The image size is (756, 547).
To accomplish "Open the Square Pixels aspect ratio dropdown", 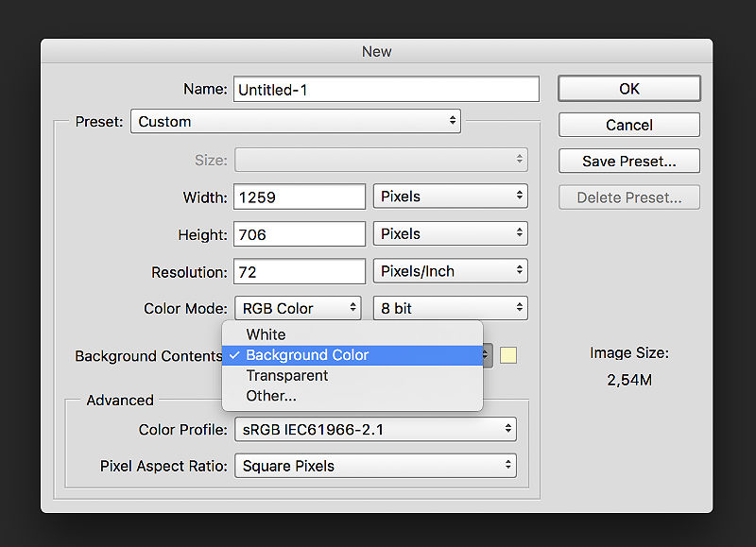I will tap(375, 466).
